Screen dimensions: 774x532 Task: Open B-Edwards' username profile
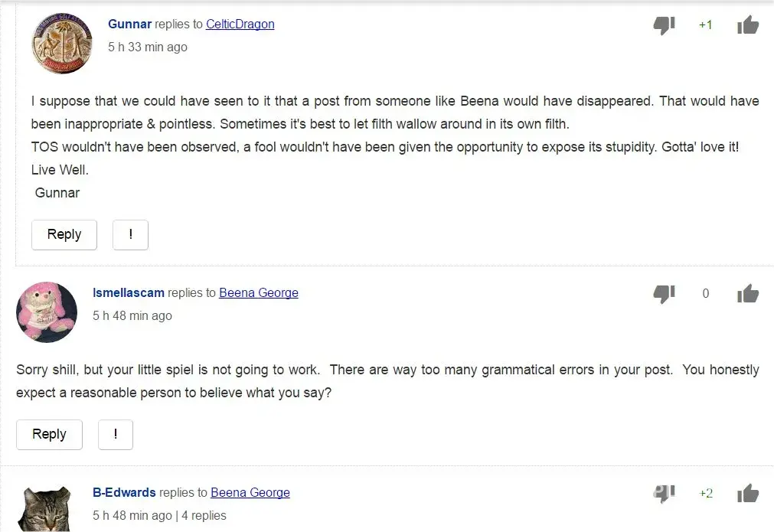(124, 492)
